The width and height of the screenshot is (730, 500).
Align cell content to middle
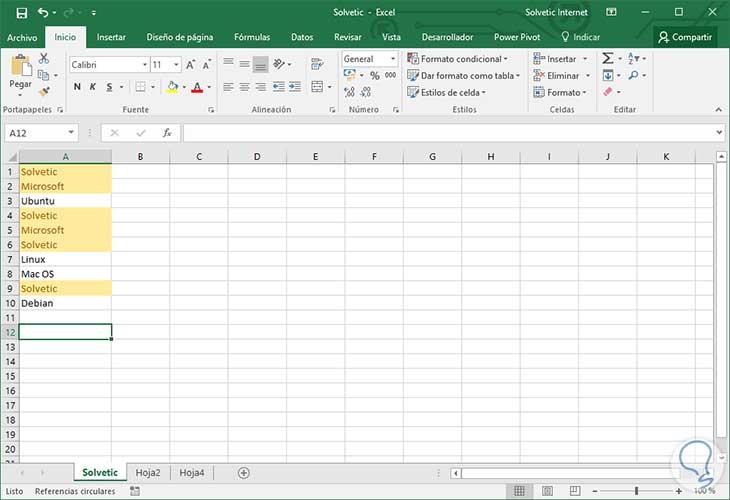click(244, 64)
